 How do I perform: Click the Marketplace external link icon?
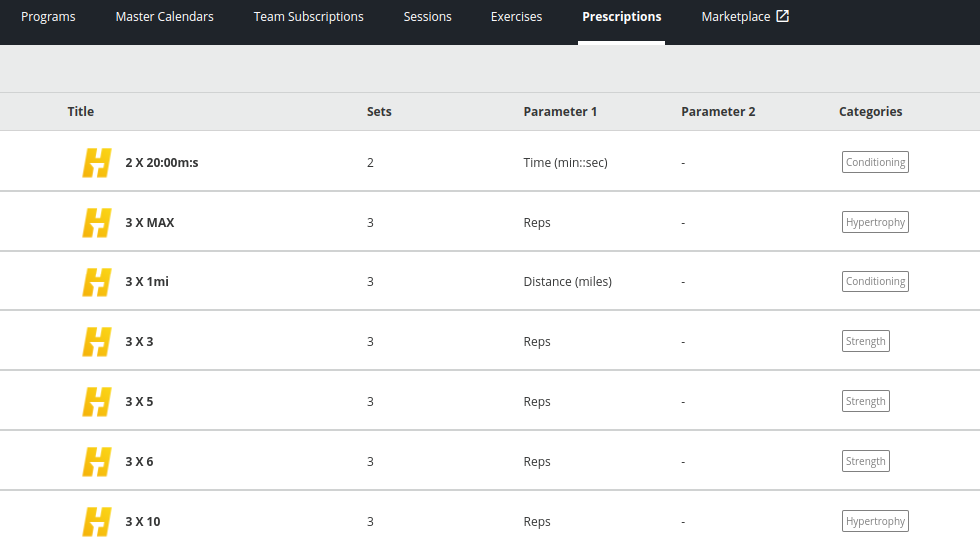pyautogui.click(x=783, y=16)
